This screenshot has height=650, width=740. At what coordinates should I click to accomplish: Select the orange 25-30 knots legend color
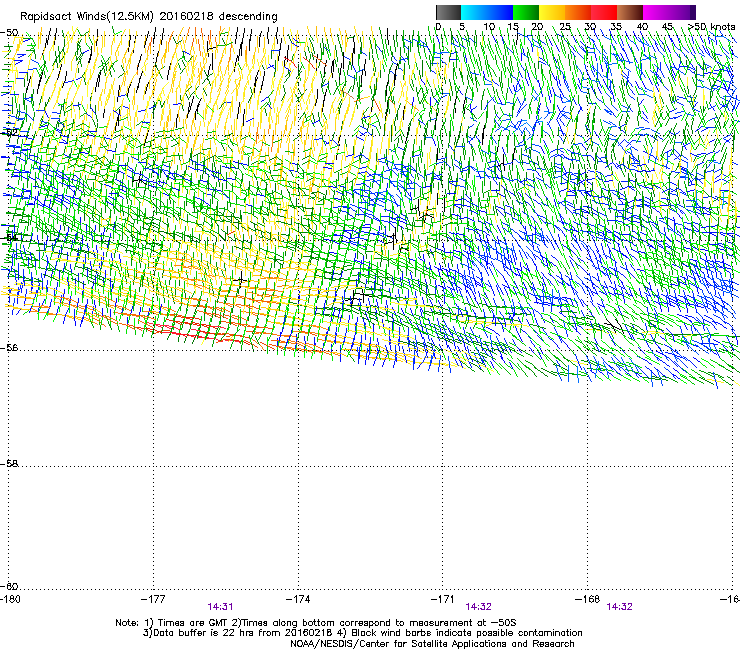pos(578,12)
